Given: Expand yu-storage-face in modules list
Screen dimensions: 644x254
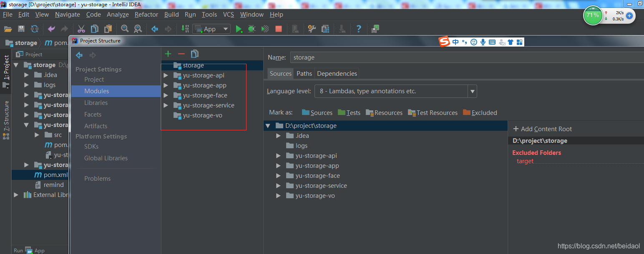Looking at the screenshot, I should pos(166,95).
